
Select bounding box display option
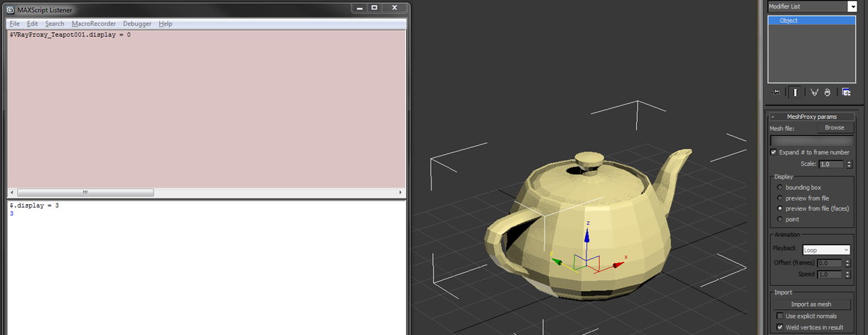click(781, 187)
